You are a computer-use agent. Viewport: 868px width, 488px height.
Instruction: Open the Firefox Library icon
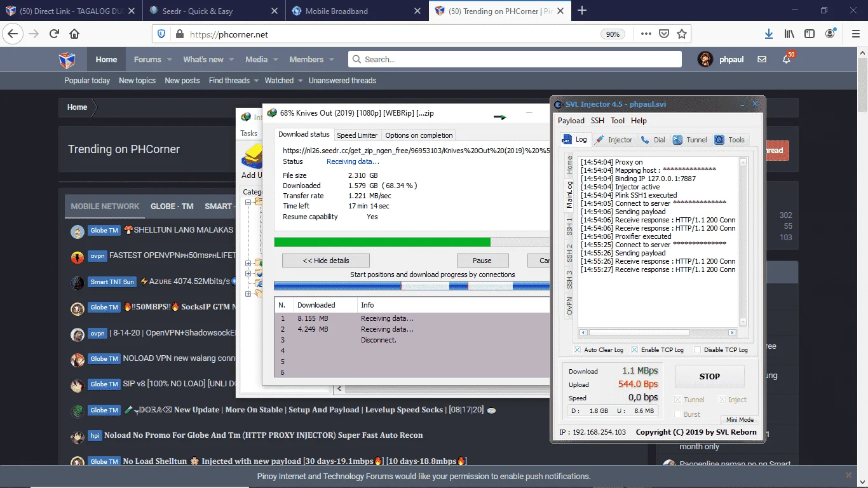[x=789, y=34]
